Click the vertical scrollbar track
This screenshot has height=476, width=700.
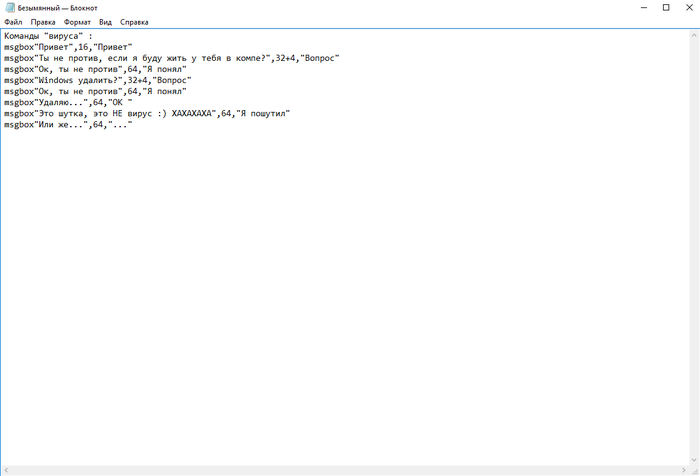694,247
